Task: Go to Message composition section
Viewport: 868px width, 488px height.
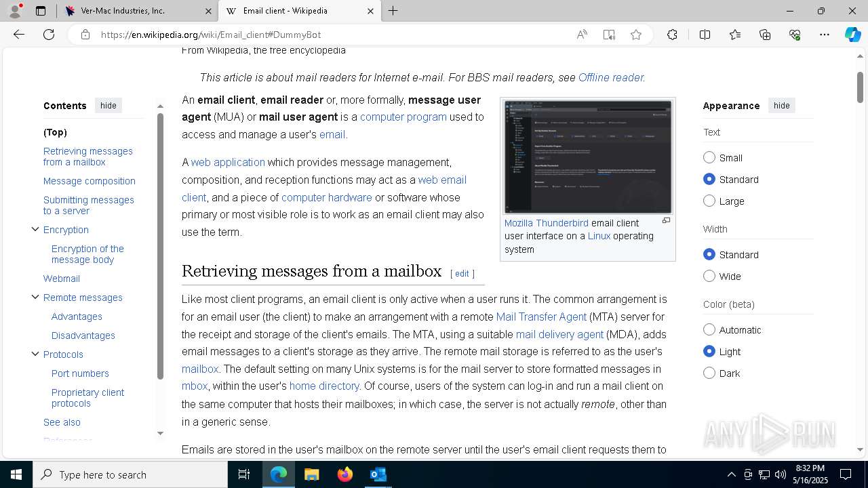Action: tap(90, 181)
